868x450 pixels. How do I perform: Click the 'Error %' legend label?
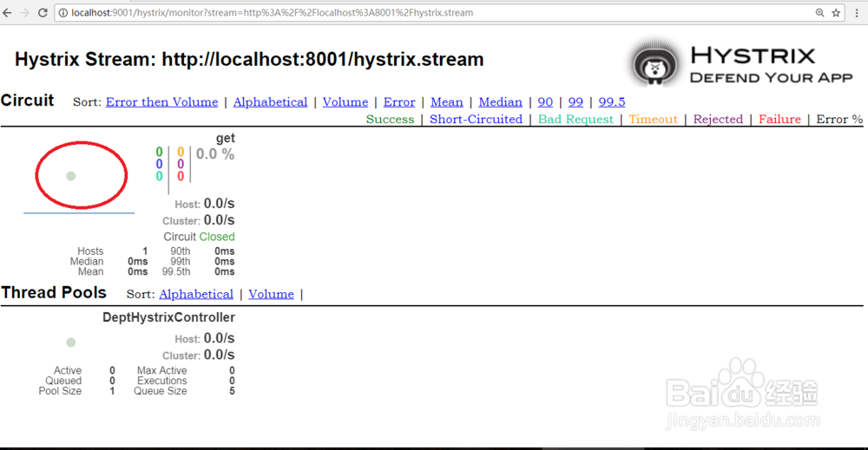[839, 120]
